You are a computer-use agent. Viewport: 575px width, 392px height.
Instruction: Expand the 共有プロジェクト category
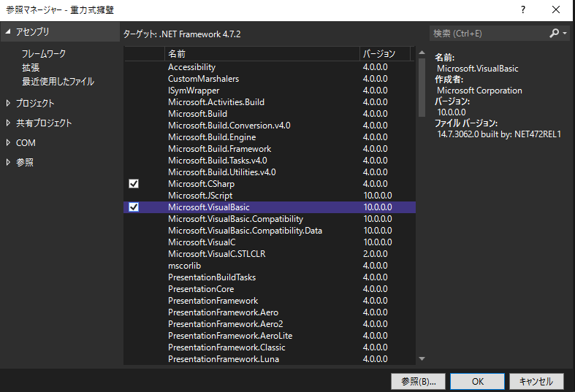click(8, 123)
